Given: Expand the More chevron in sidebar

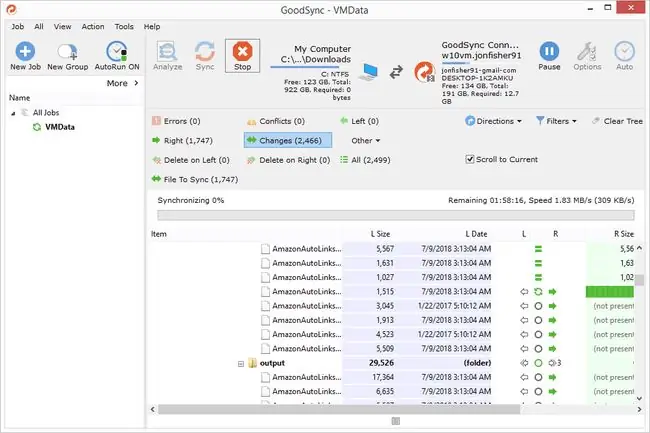Looking at the screenshot, I should coord(136,83).
